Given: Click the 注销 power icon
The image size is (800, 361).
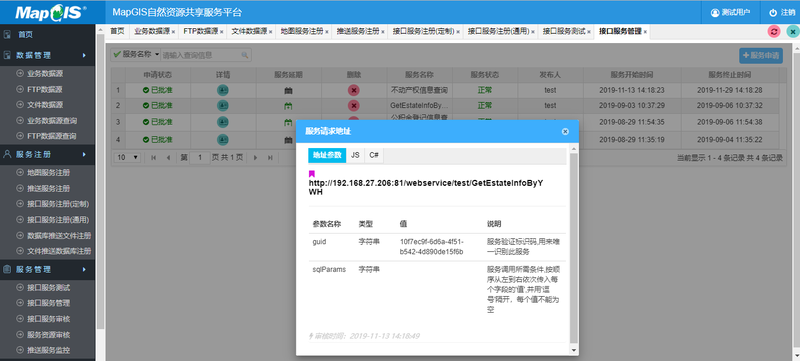Looking at the screenshot, I should point(773,12).
